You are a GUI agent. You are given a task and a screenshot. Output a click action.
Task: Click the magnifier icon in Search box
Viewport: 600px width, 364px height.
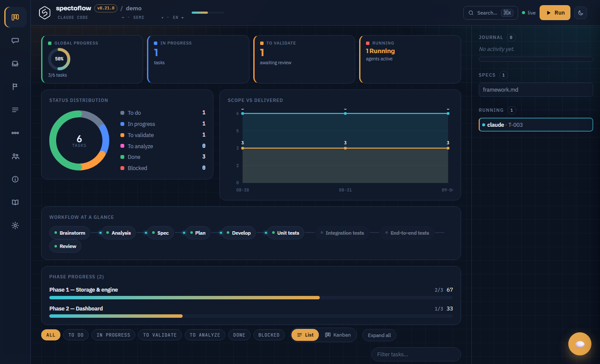471,13
